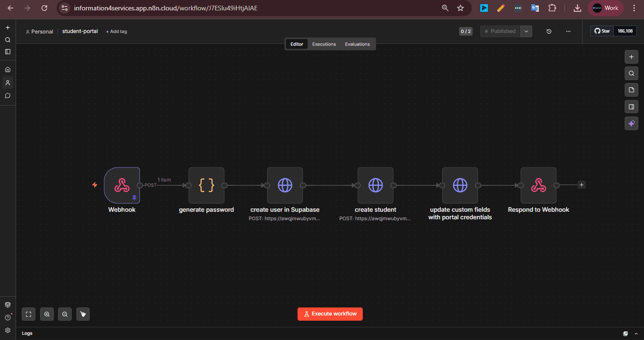Open browser Downloads icon
The height and width of the screenshot is (340, 644).
point(577,8)
